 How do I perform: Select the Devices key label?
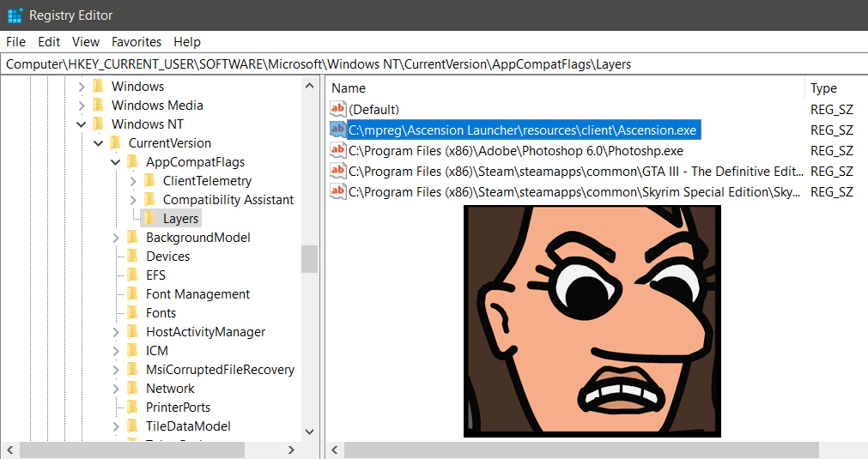(167, 257)
